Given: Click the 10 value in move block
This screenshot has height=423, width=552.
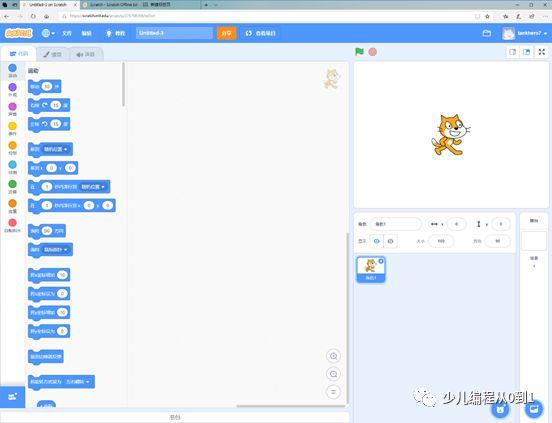Looking at the screenshot, I should [47, 87].
